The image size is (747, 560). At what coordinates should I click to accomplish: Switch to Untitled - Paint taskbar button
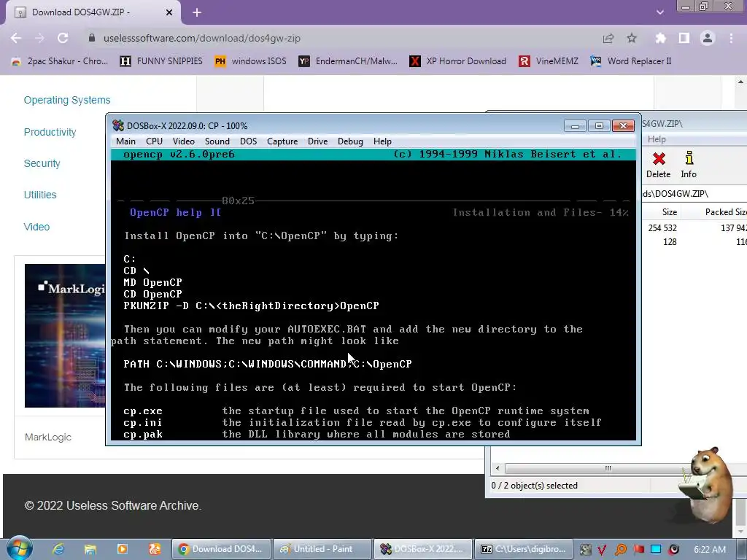coord(322,549)
